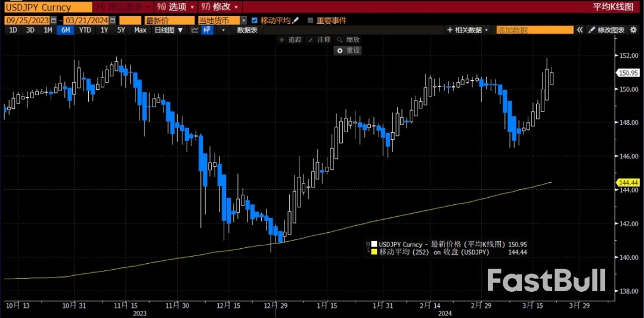Viewport: 644px width, 318px height.
Task: Click the 重设 reset radio button
Action: click(339, 51)
